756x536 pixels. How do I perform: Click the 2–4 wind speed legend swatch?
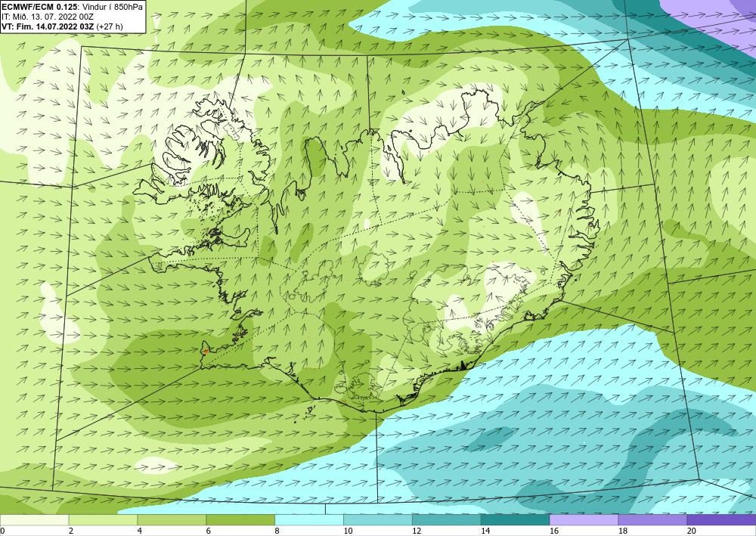(x=103, y=520)
